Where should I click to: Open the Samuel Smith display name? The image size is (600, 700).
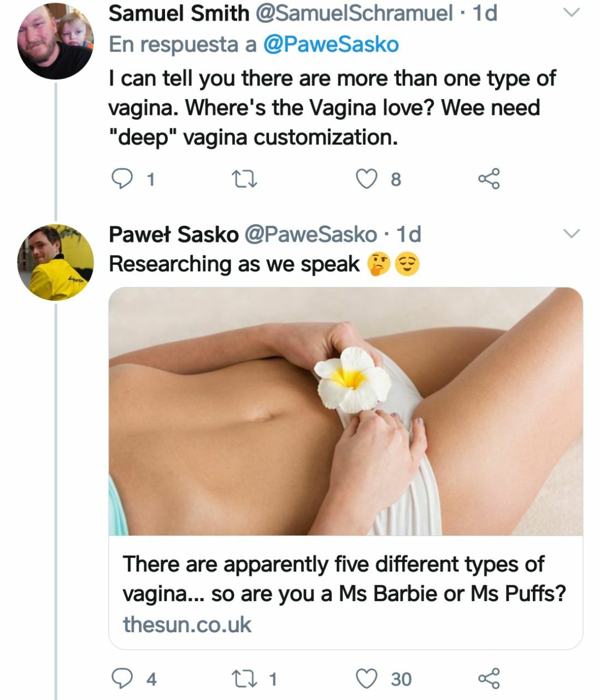tap(179, 13)
